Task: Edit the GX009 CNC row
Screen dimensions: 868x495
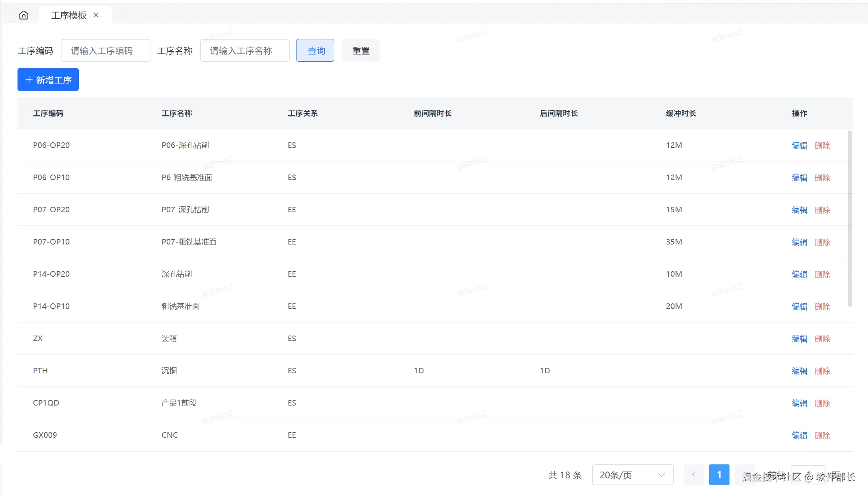Action: 799,435
